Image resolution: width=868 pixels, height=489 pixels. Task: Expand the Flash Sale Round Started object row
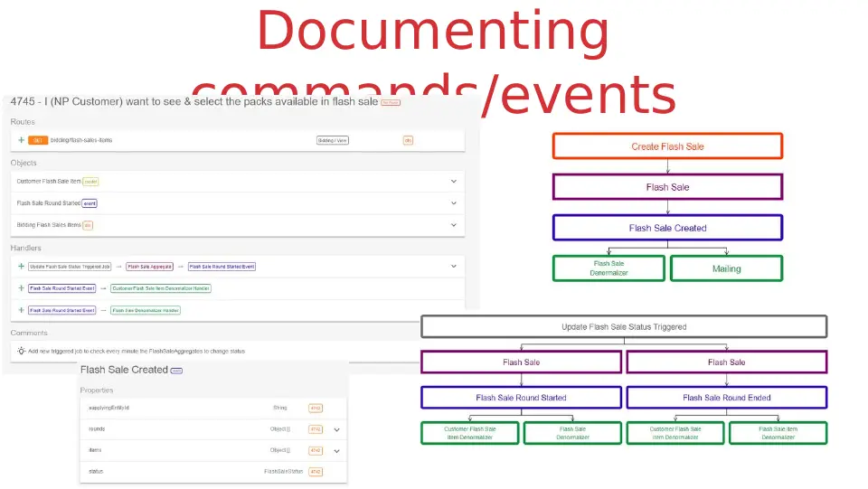pyautogui.click(x=453, y=203)
